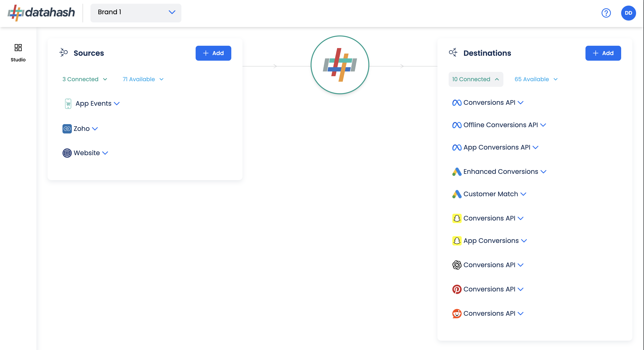
Task: Click the Meta icon beside Conversions API
Action: pyautogui.click(x=457, y=103)
